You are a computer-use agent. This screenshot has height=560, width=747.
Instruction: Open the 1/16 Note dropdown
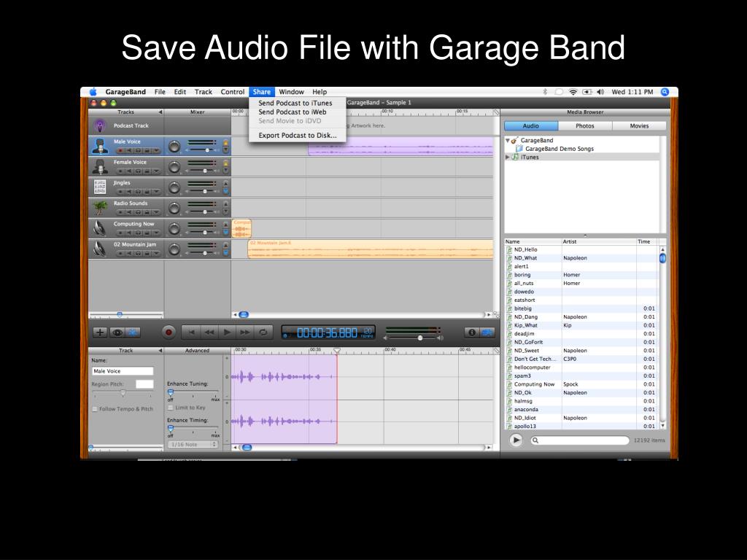click(193, 444)
